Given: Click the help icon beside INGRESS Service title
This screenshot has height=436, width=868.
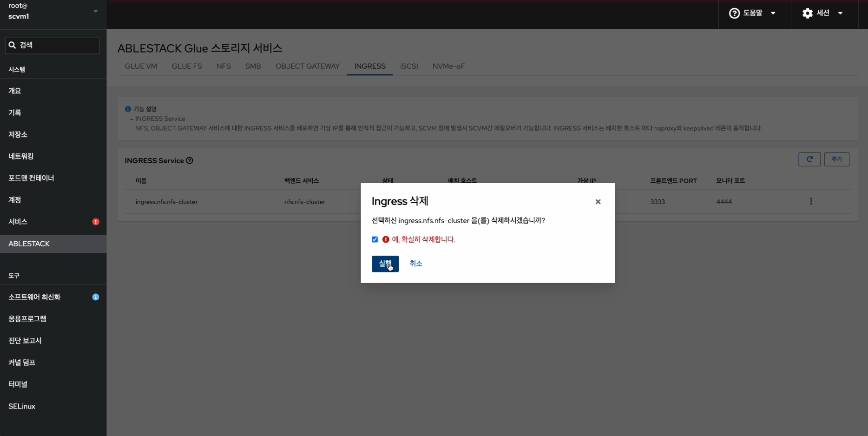Looking at the screenshot, I should click(x=190, y=161).
